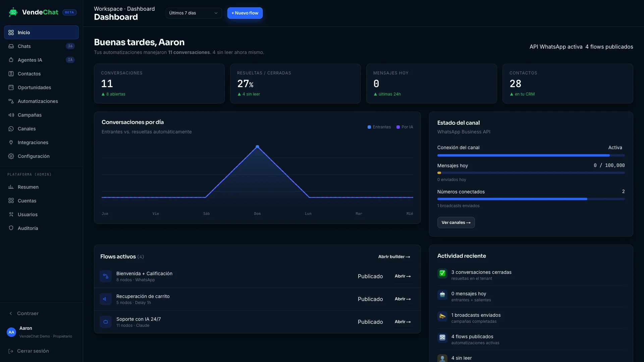Viewport: 644px width, 362px height.
Task: Click the Números conectados progress bar
Action: pyautogui.click(x=531, y=199)
